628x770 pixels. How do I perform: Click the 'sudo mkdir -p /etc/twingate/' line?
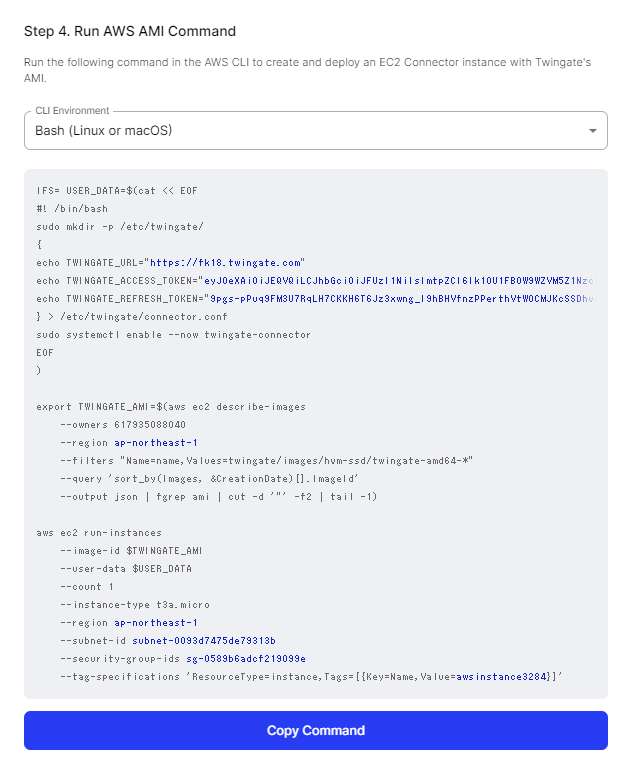(x=120, y=227)
